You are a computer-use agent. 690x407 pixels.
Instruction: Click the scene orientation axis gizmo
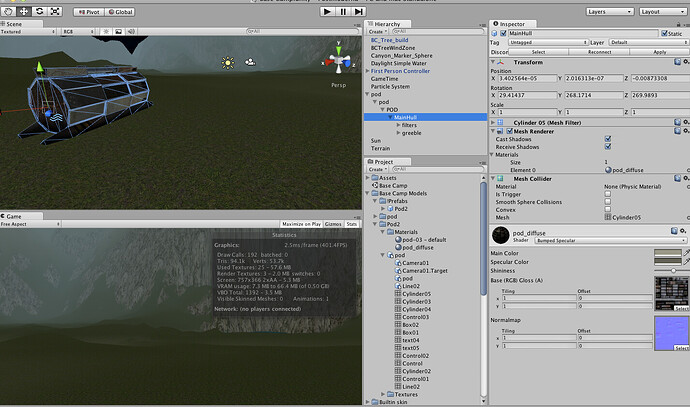click(x=339, y=61)
